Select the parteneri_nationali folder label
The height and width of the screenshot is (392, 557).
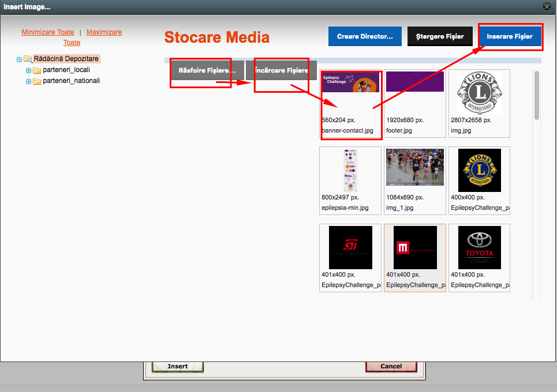tap(72, 81)
